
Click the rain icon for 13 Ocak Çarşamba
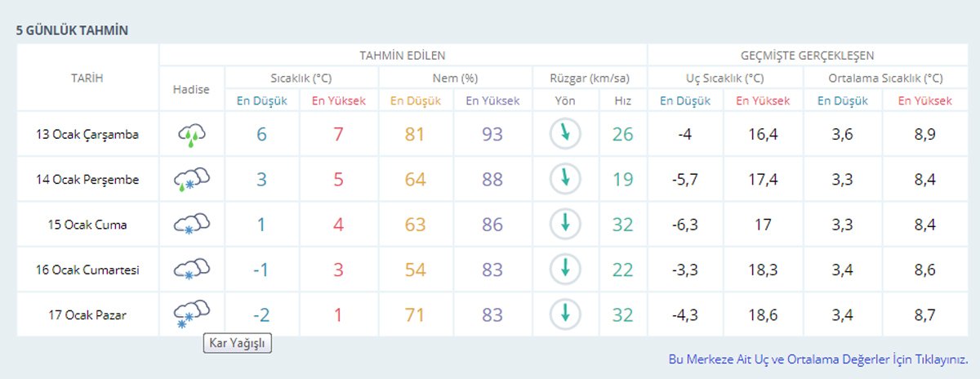191,134
